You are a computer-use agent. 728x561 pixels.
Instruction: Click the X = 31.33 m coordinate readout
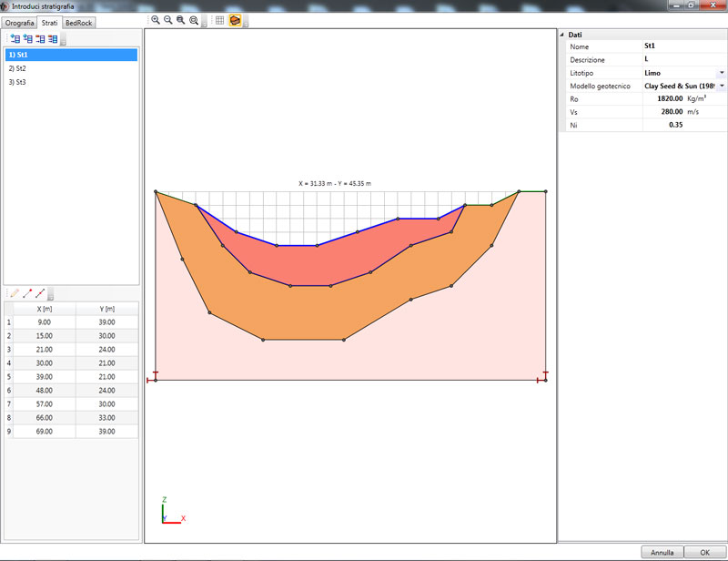click(335, 184)
